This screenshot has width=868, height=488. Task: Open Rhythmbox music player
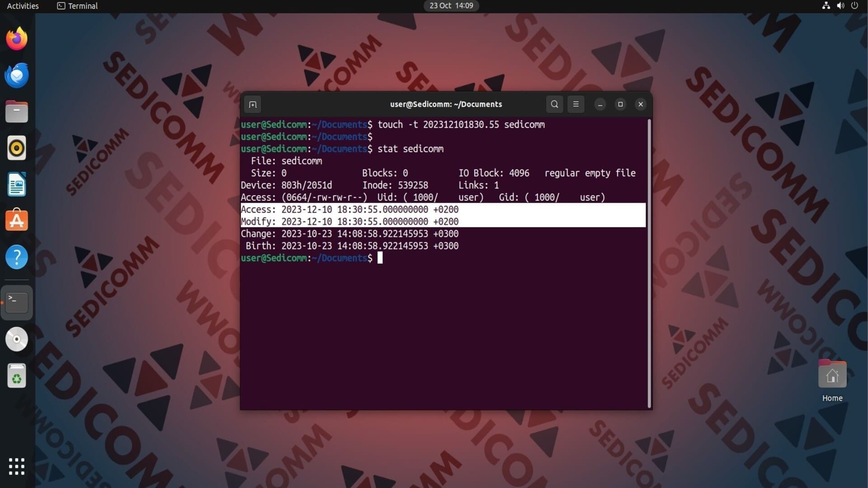click(17, 148)
